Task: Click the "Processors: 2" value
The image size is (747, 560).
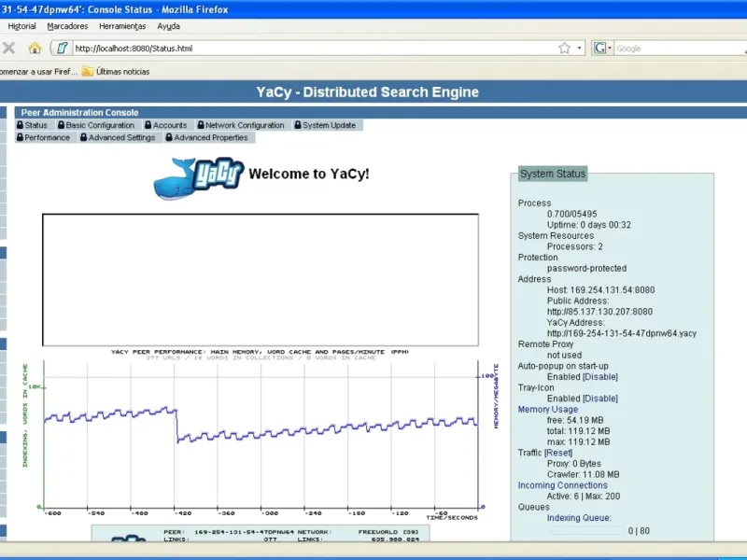Action: click(575, 246)
